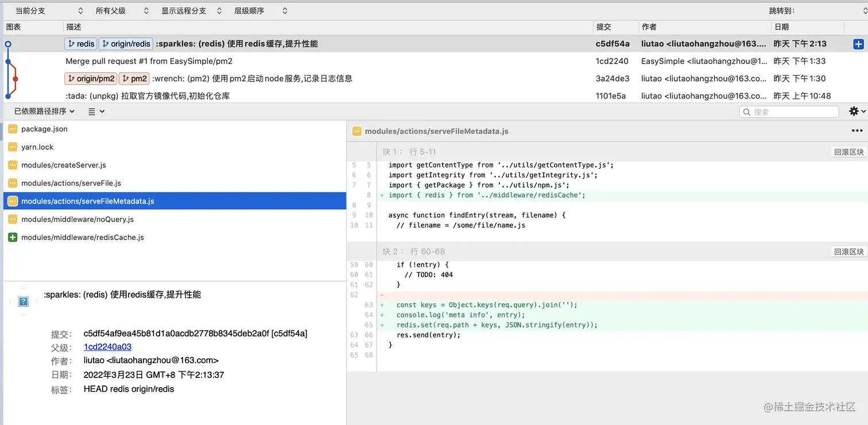Image resolution: width=868 pixels, height=425 pixels.
Task: Click the graph node for commit 1101e5a
Action: 8,96
